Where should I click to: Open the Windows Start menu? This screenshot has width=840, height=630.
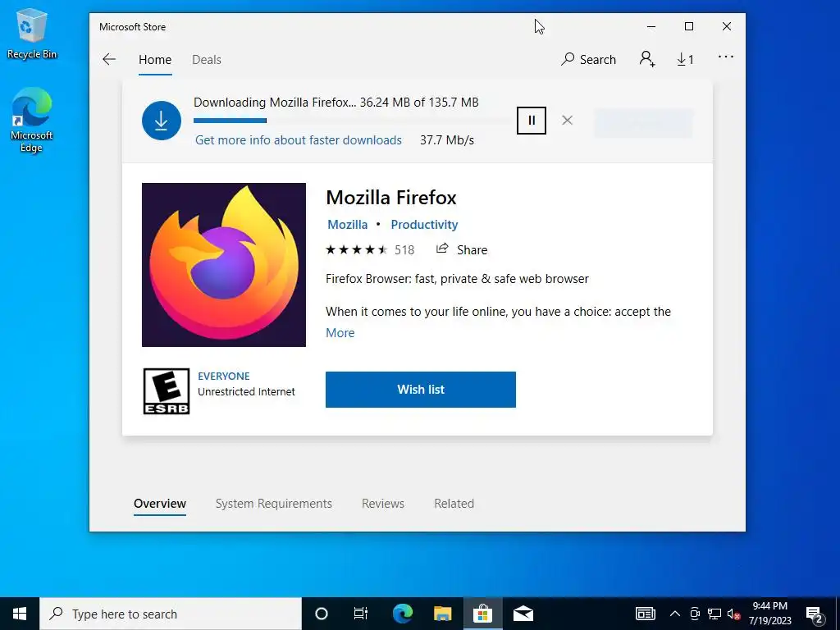[x=20, y=614]
